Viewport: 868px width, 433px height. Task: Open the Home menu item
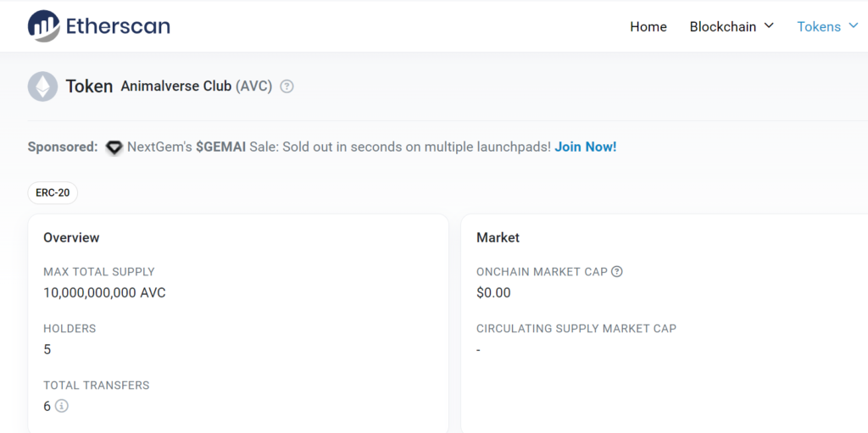648,26
